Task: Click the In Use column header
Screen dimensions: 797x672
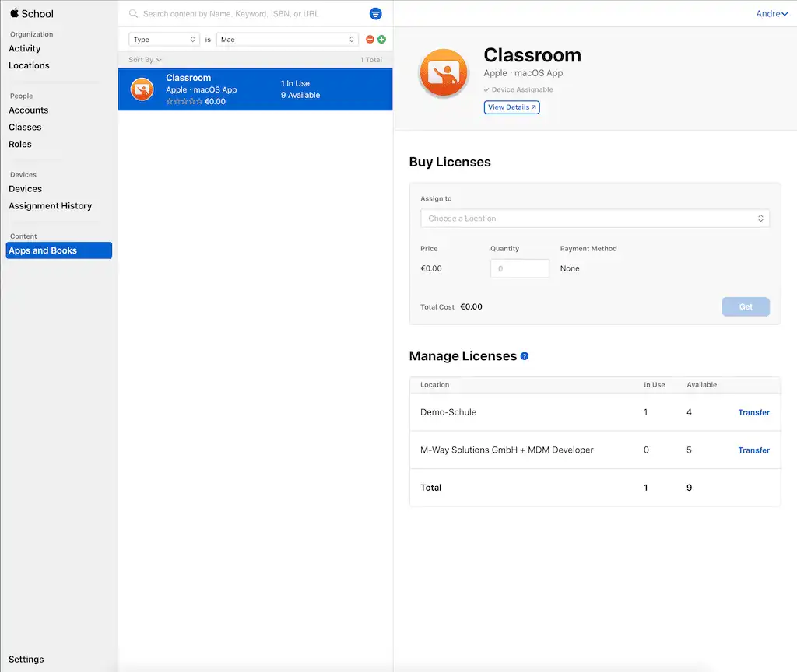Action: point(654,385)
